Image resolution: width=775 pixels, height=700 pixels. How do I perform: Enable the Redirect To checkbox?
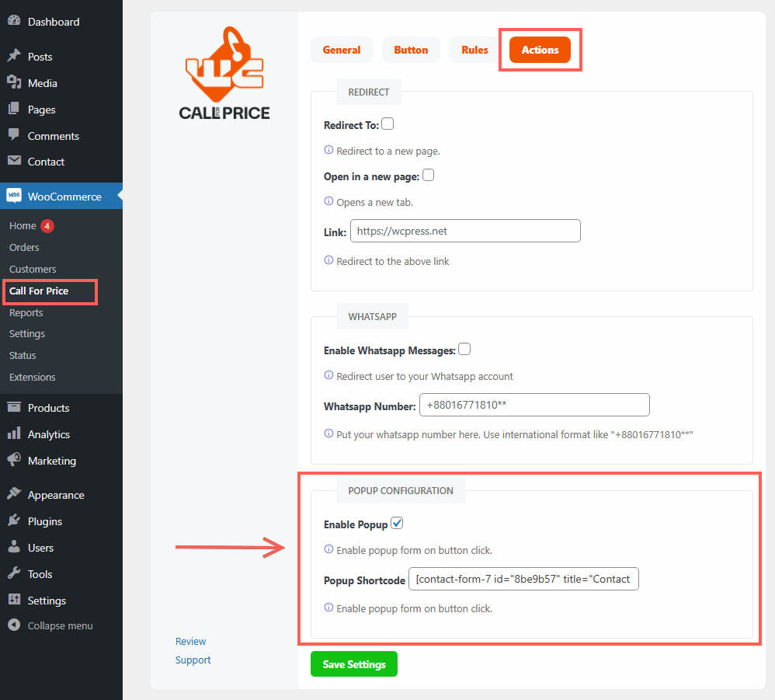click(x=387, y=124)
